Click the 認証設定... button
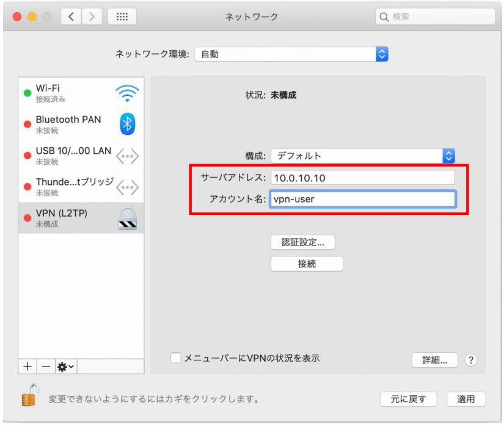The height and width of the screenshot is (425, 504). [303, 242]
